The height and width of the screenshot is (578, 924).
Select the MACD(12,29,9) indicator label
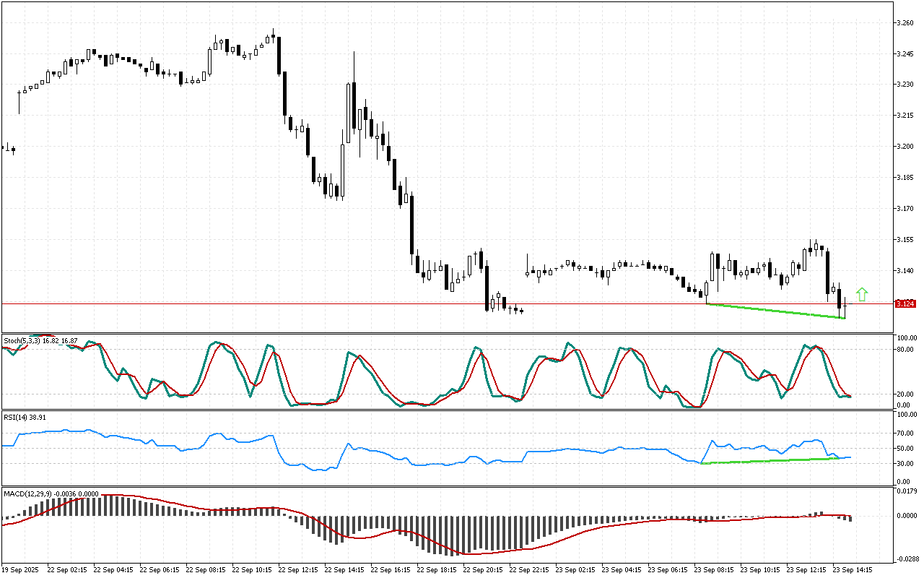(x=50, y=493)
